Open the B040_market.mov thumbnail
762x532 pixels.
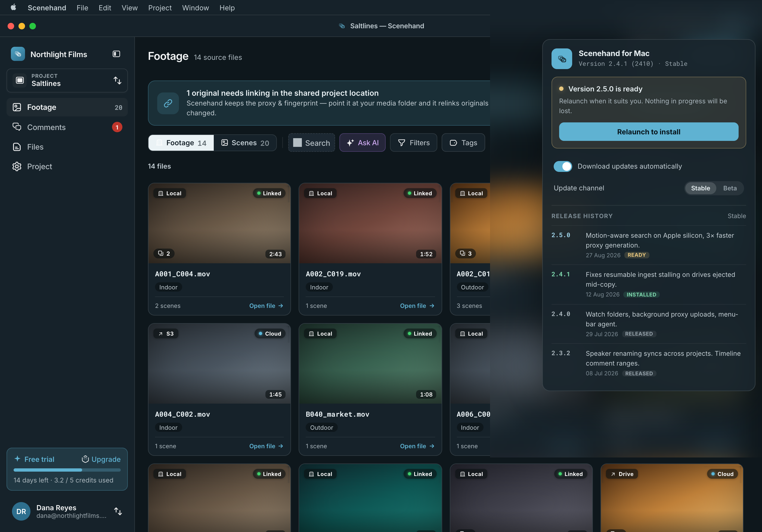tap(370, 363)
